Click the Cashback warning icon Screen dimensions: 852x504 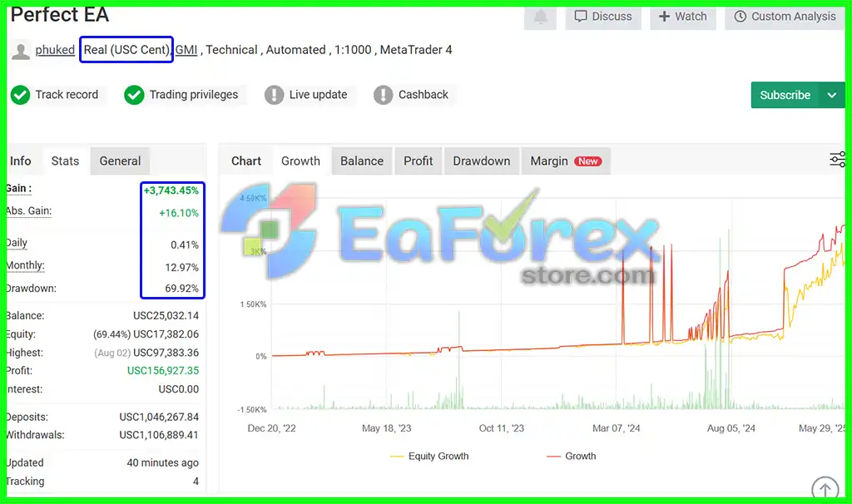coord(383,95)
